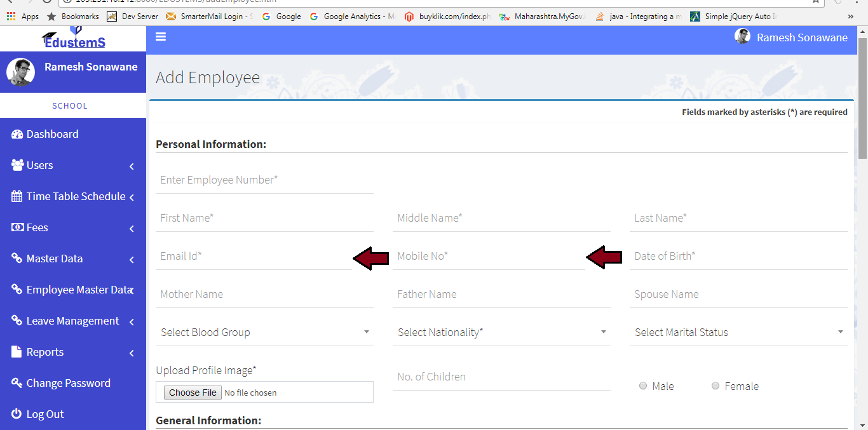This screenshot has height=430, width=868.
Task: Click Ramesh Sonawane profile in top-right header
Action: click(792, 37)
